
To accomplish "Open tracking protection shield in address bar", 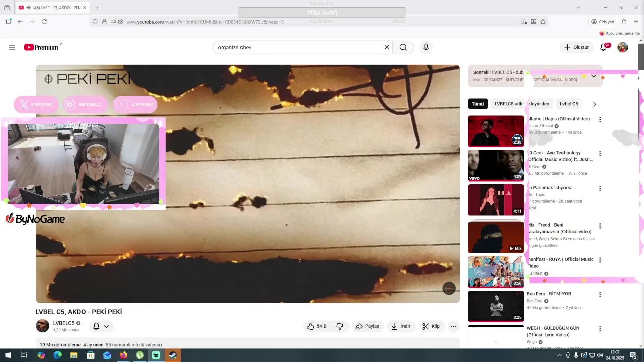I will tap(95, 22).
